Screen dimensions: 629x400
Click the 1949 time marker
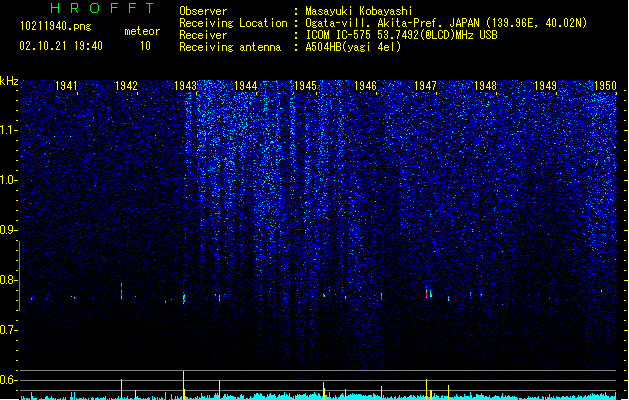point(546,86)
